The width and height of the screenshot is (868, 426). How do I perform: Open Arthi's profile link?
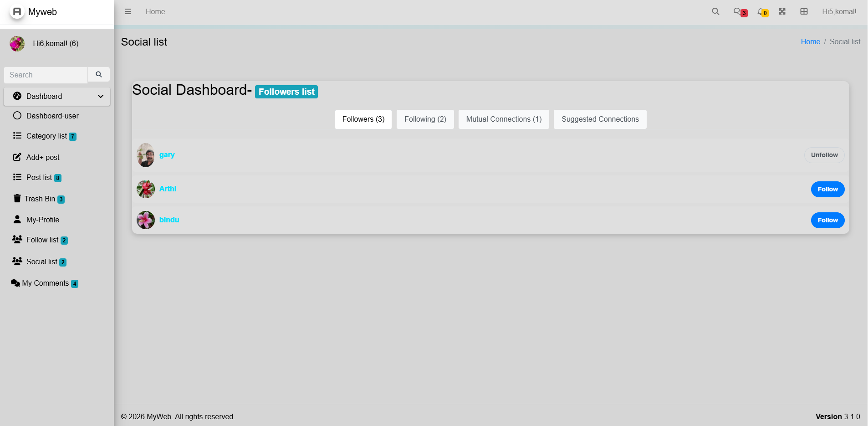168,189
